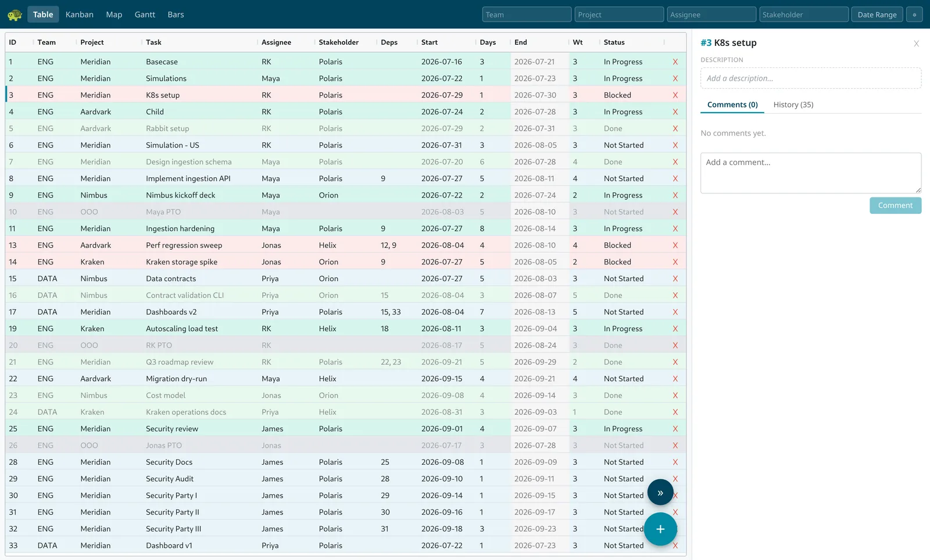Focus the Add a comment text area

811,173
